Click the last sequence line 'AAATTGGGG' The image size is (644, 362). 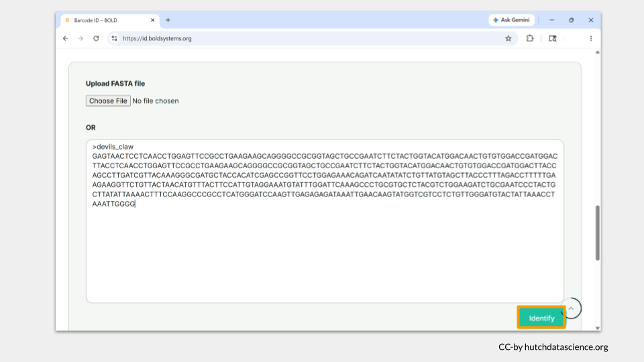[x=114, y=204]
